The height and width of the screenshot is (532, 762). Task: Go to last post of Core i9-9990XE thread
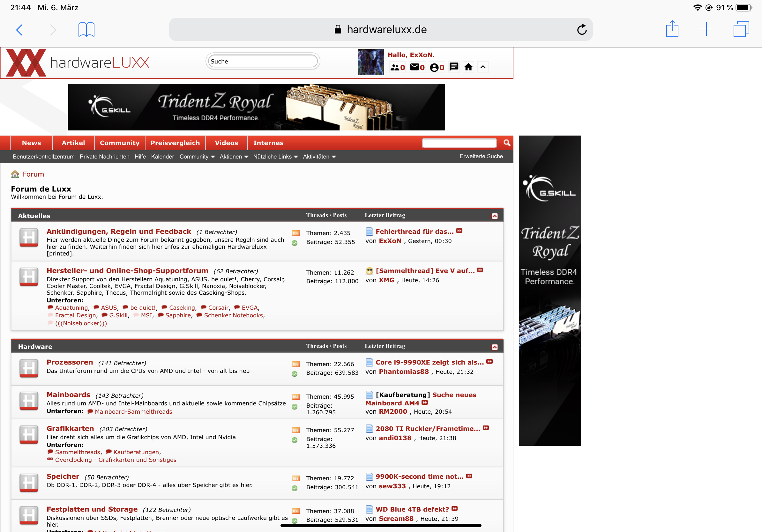pyautogui.click(x=489, y=361)
